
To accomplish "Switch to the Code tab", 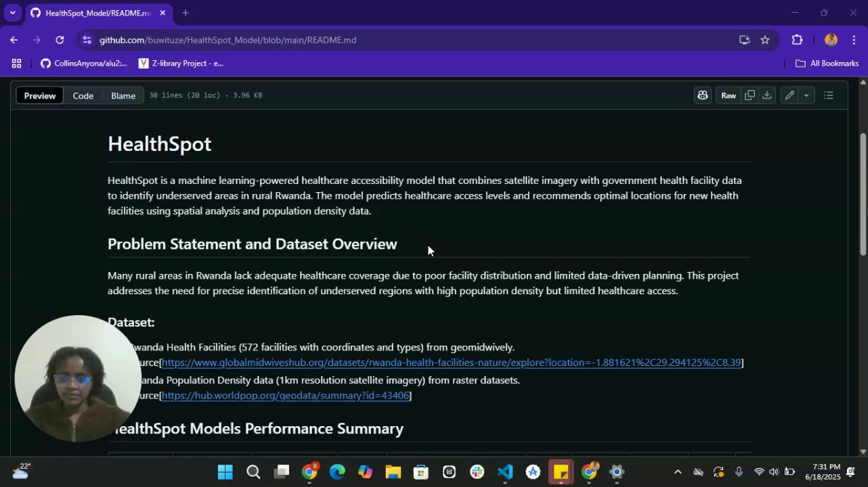I will click(83, 95).
